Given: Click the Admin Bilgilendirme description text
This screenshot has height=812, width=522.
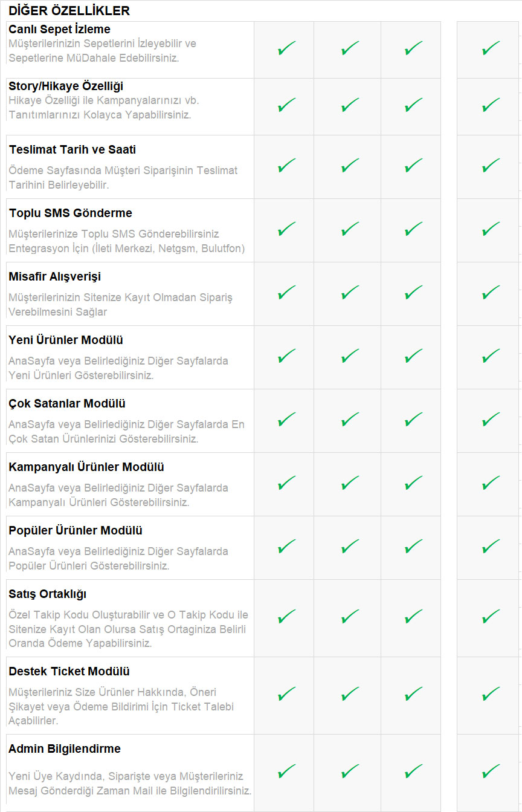Looking at the screenshot, I should pos(130,783).
